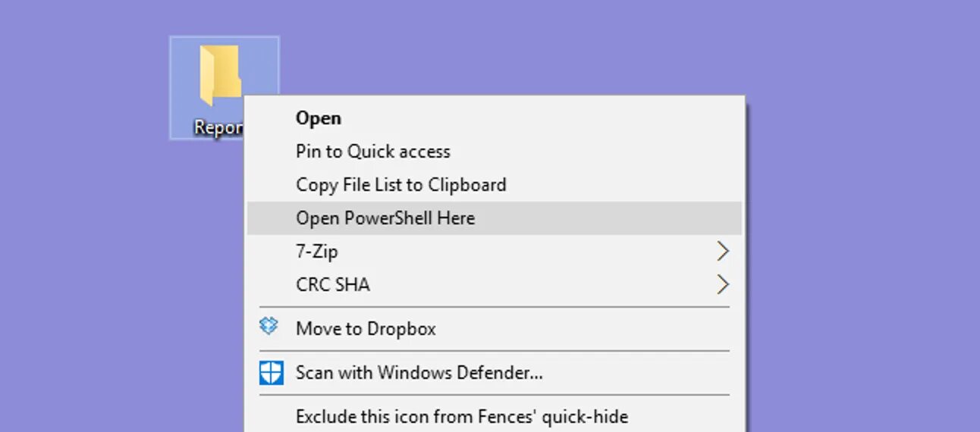Viewport: 980px width, 432px height.
Task: Exclude this icon from Fences' quick-hide
Action: pos(461,417)
